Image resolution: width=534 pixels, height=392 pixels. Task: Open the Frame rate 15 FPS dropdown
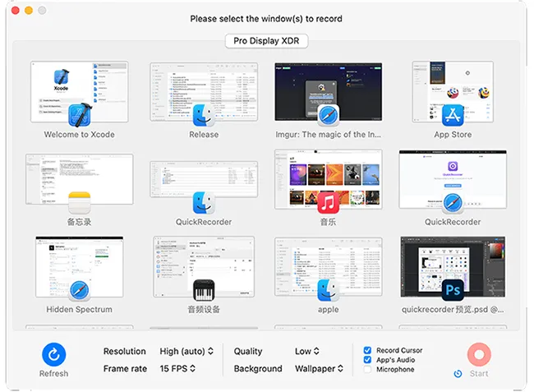pos(178,369)
